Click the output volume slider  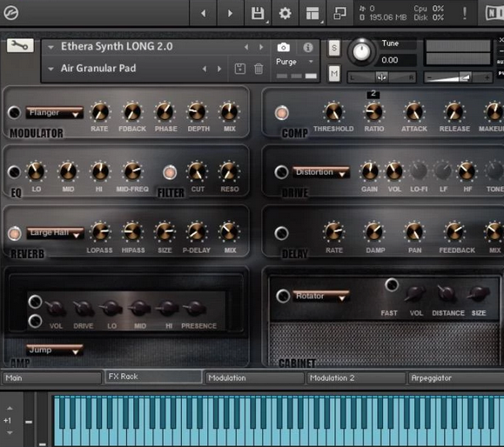coord(458,77)
